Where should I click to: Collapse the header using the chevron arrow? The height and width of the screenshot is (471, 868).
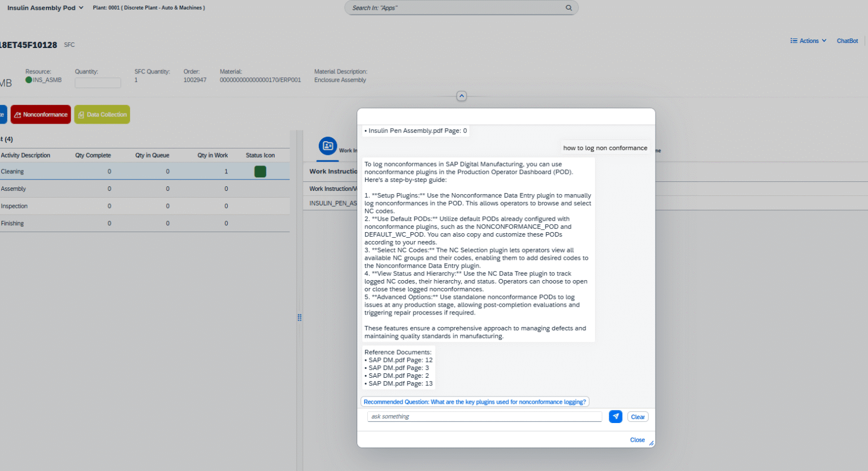point(461,96)
